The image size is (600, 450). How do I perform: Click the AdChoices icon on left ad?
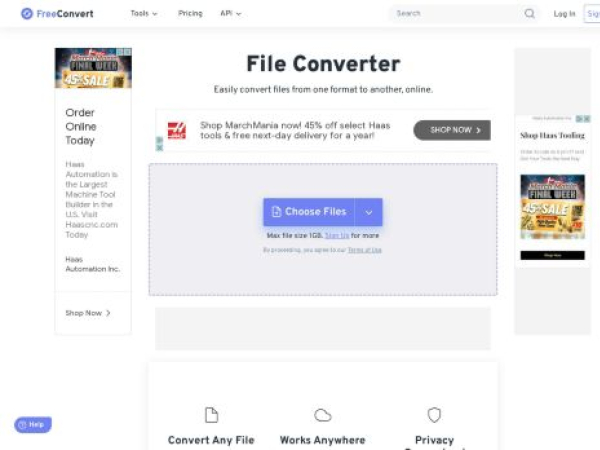point(120,51)
